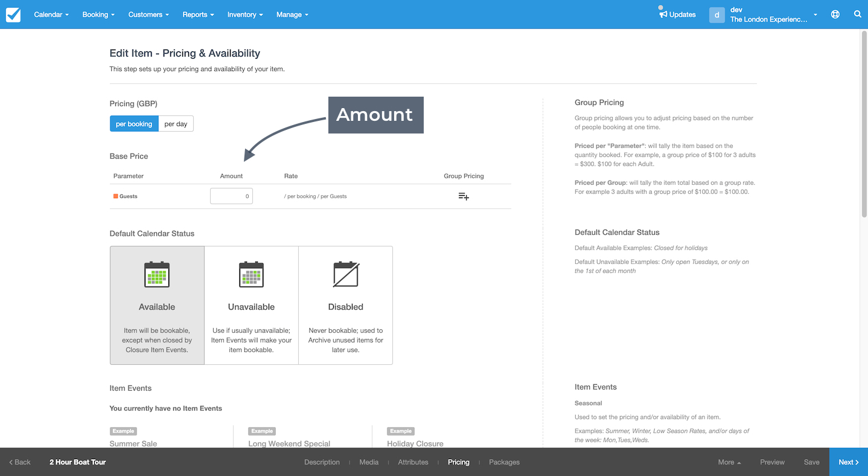This screenshot has height=476, width=868.
Task: Go to the Packages step
Action: point(504,462)
